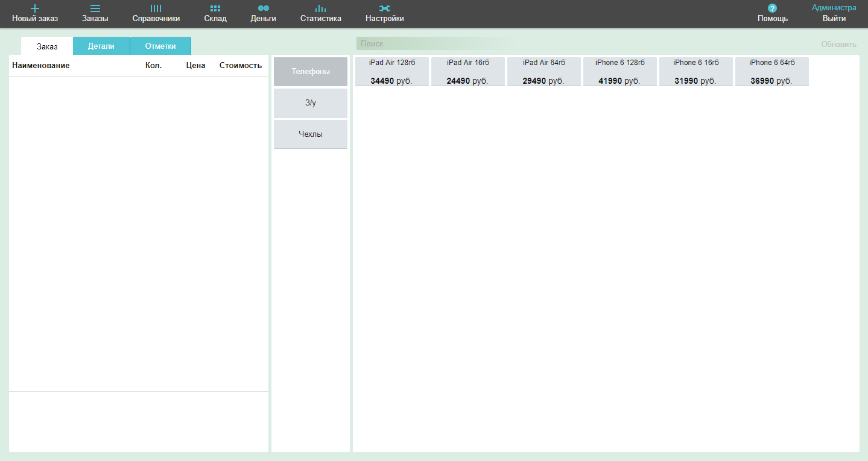The width and height of the screenshot is (868, 461).
Task: Open the Статистика chart icon
Action: pos(320,8)
